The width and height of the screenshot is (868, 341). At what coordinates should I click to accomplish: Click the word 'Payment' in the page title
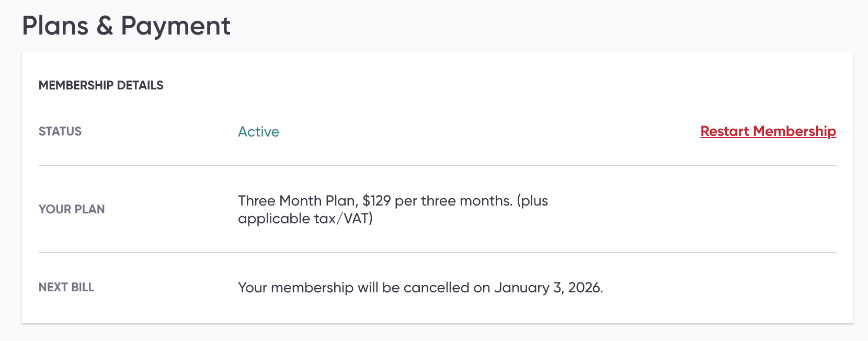point(176,26)
